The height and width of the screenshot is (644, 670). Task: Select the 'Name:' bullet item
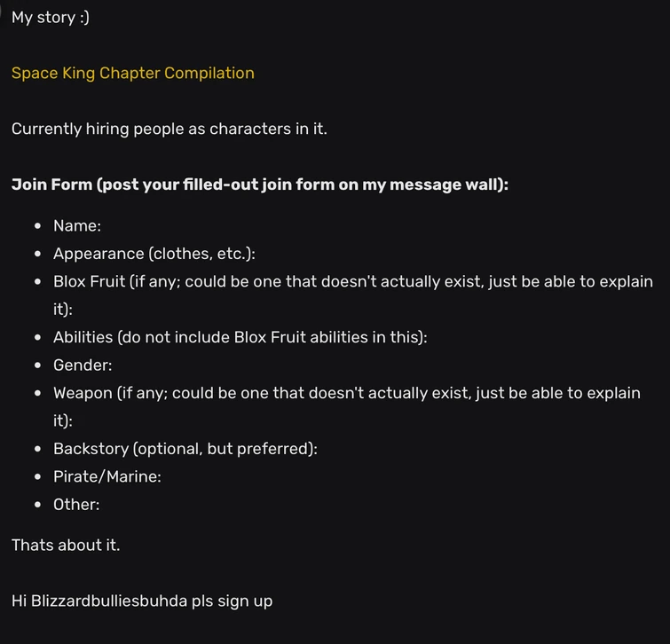click(x=77, y=226)
